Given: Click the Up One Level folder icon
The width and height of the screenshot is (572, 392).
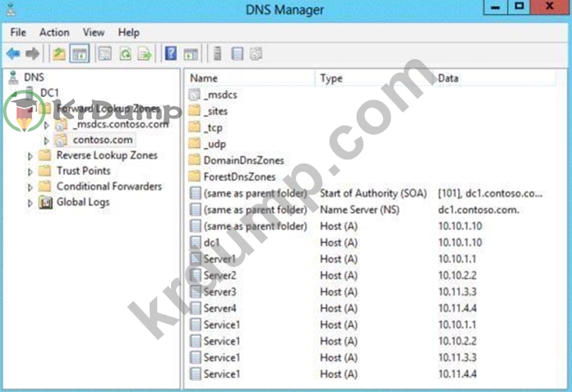Looking at the screenshot, I should point(59,54).
